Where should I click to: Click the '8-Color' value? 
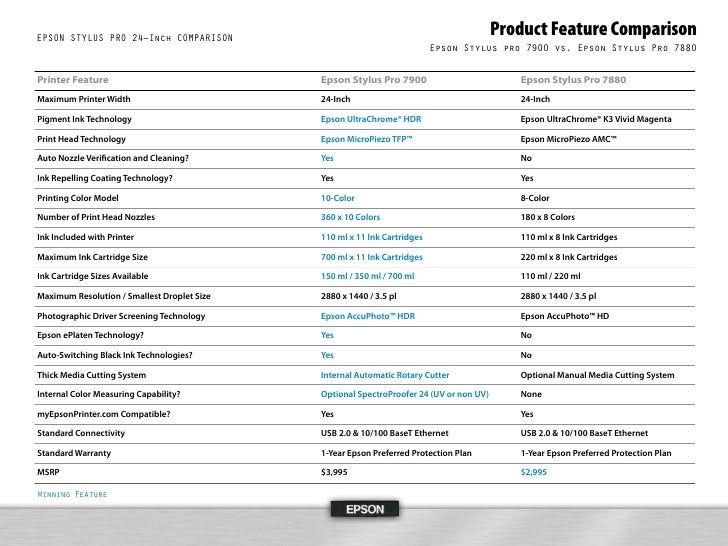535,198
